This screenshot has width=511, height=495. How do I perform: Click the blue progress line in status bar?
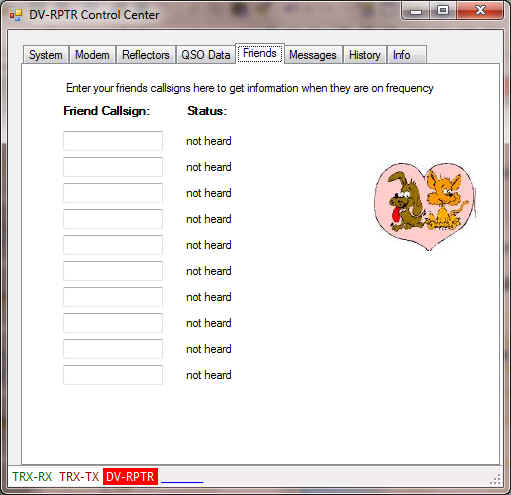point(182,482)
